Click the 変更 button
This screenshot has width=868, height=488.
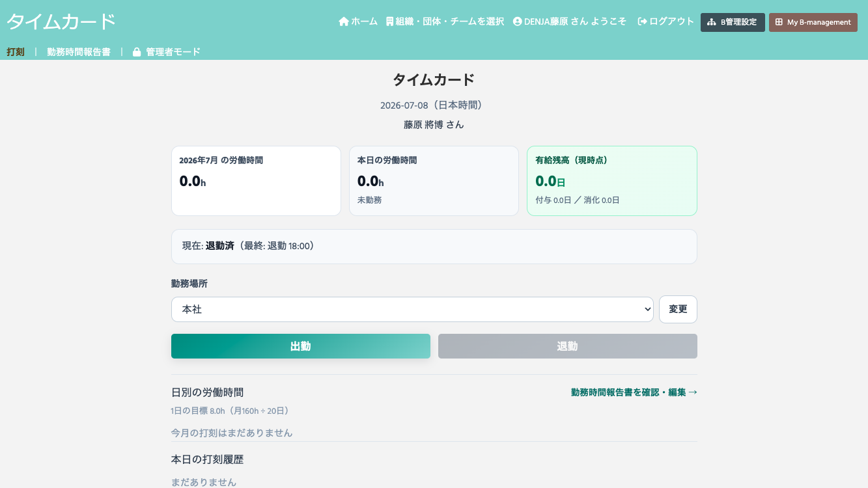[x=678, y=310]
